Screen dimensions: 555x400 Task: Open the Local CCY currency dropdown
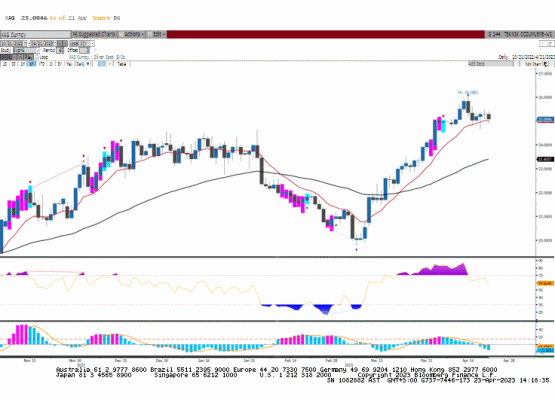[81, 44]
